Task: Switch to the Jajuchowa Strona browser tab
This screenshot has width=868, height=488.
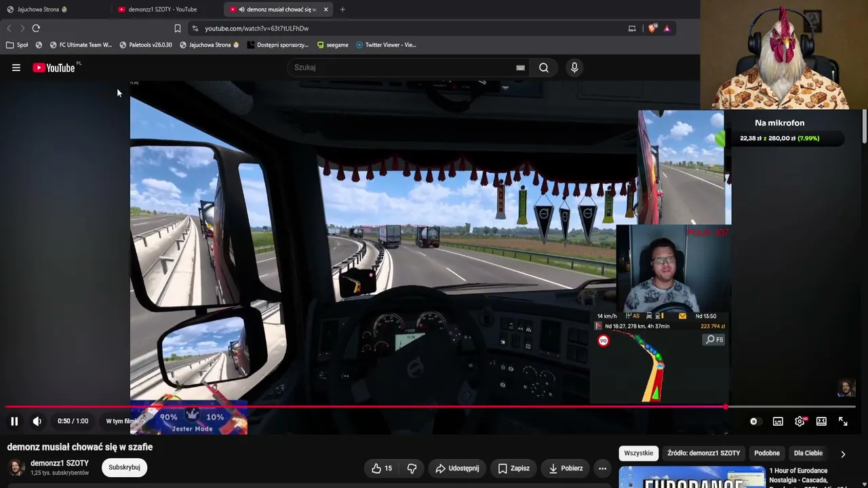Action: click(42, 9)
